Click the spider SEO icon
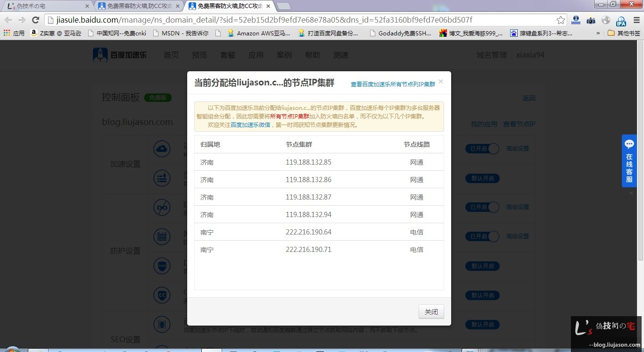The height and width of the screenshot is (352, 644). point(162,324)
